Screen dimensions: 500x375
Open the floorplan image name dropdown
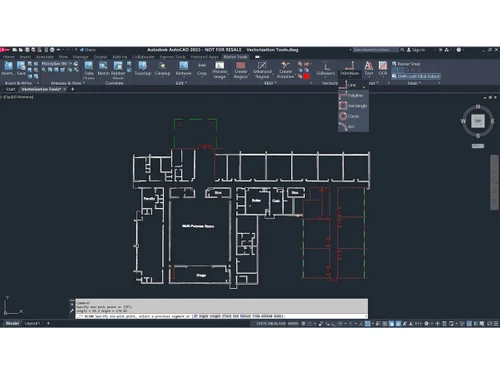click(56, 63)
